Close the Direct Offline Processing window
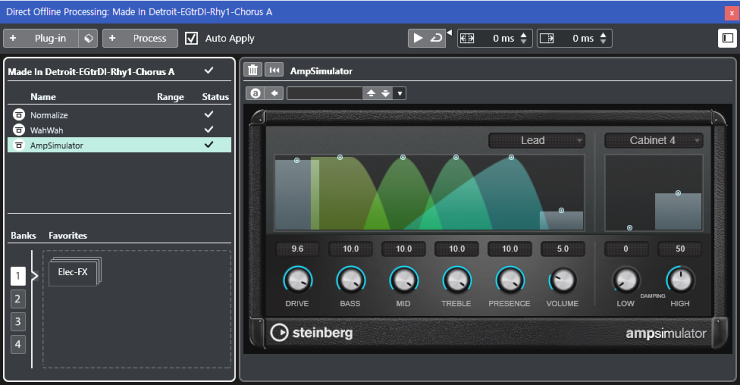The image size is (740, 385). click(x=732, y=13)
